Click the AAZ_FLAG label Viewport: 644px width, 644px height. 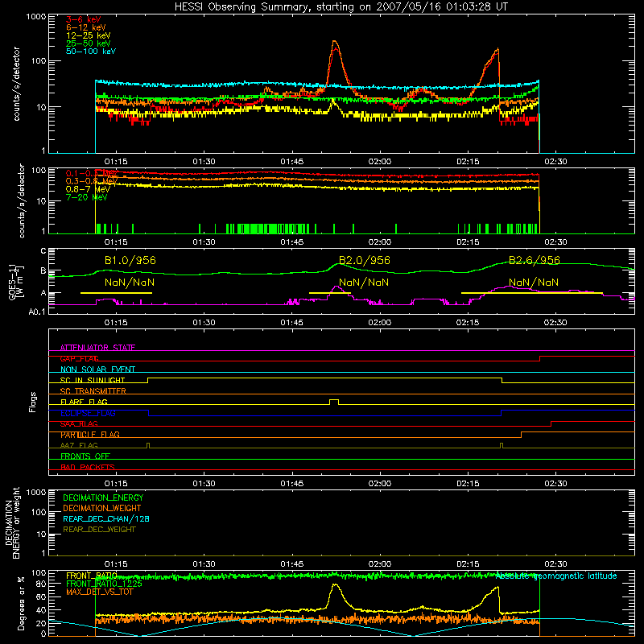pos(79,445)
